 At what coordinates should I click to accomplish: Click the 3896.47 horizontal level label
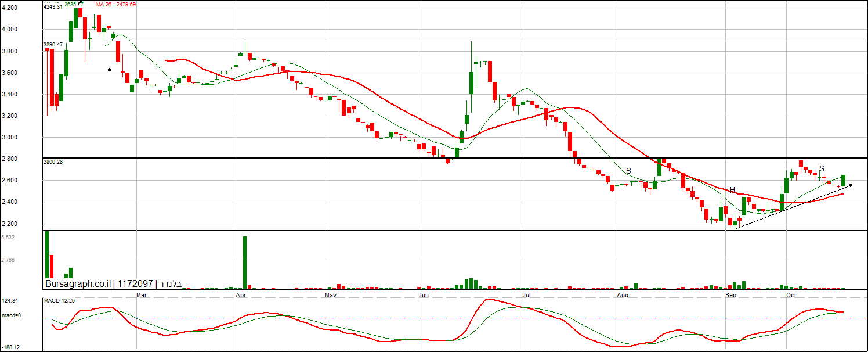coord(53,44)
